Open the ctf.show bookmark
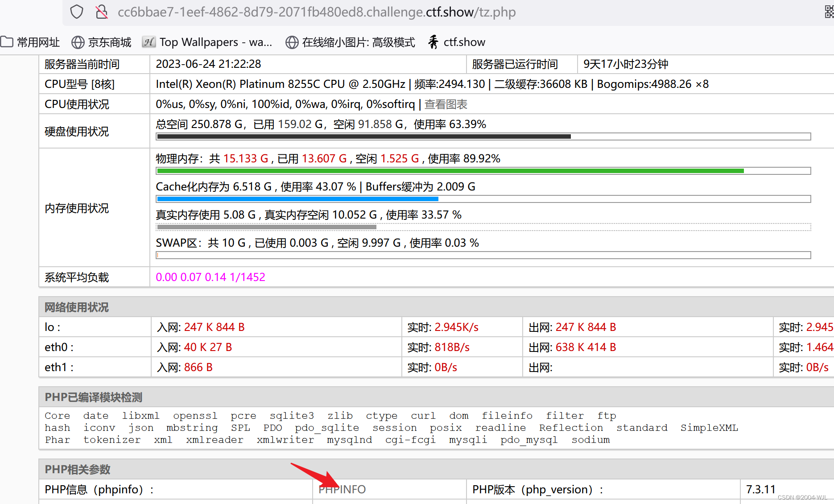 (x=464, y=42)
